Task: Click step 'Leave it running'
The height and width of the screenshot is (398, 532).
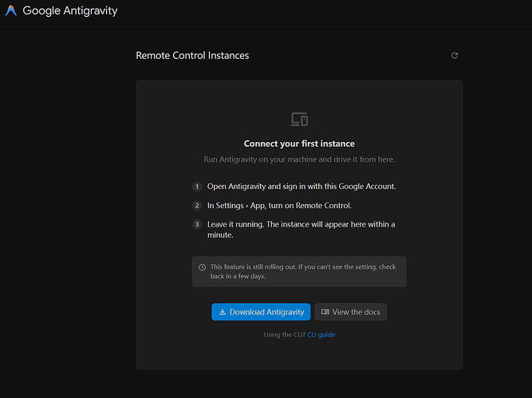Action: coord(301,230)
